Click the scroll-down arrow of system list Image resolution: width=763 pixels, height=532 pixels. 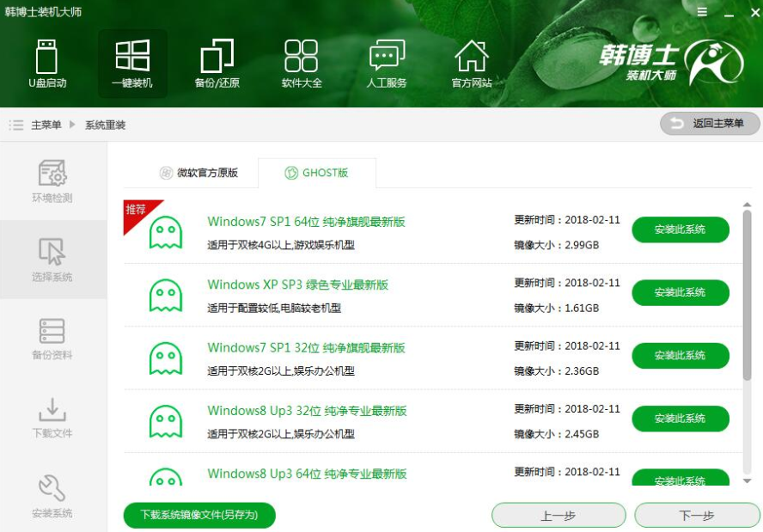pyautogui.click(x=747, y=481)
